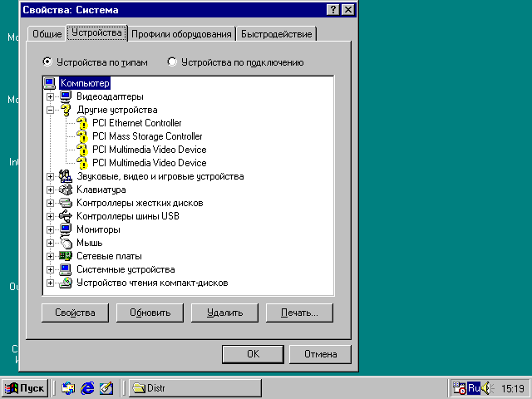Viewport: 532px width, 399px height.
Task: Expand Контроллеры жестких дисков branch
Action: tap(50, 203)
